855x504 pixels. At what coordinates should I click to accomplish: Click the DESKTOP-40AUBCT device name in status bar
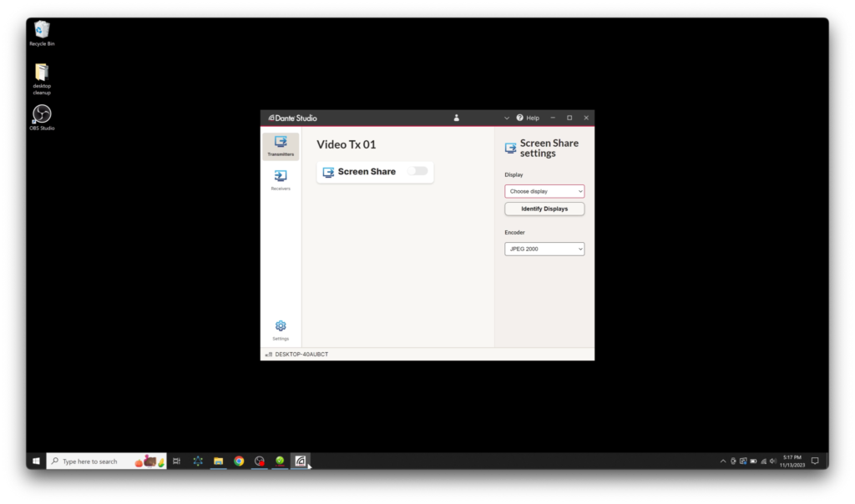click(x=301, y=354)
